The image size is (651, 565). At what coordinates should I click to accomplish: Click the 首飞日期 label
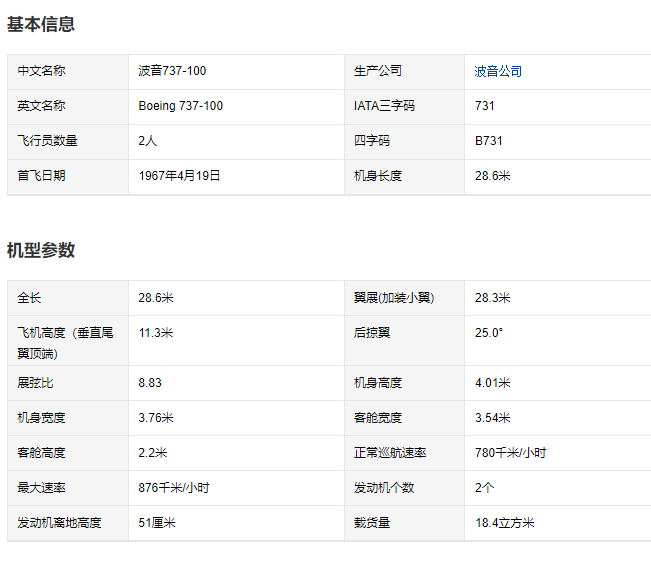click(41, 176)
